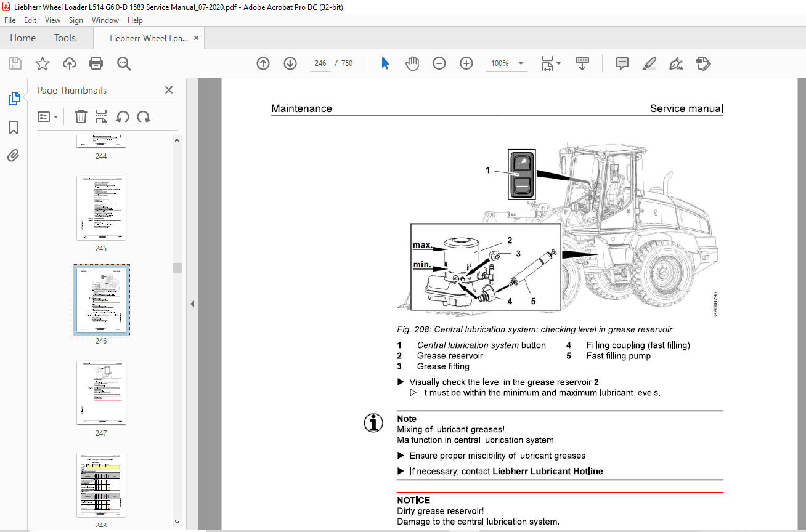The image size is (806, 532).
Task: Open the Help menu
Action: pyautogui.click(x=135, y=20)
